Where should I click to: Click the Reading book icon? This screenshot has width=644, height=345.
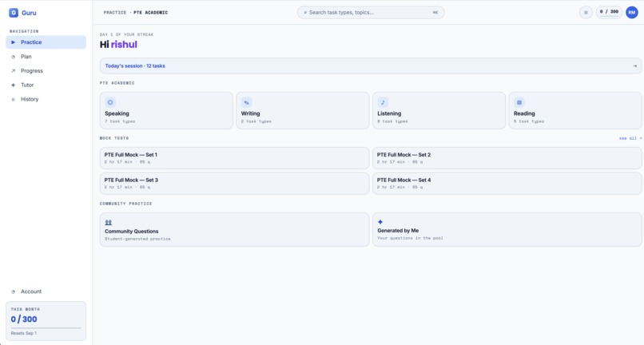click(x=519, y=102)
